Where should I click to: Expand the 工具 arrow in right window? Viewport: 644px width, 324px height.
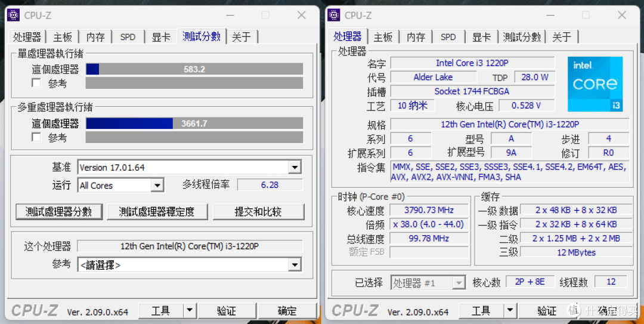pyautogui.click(x=510, y=311)
